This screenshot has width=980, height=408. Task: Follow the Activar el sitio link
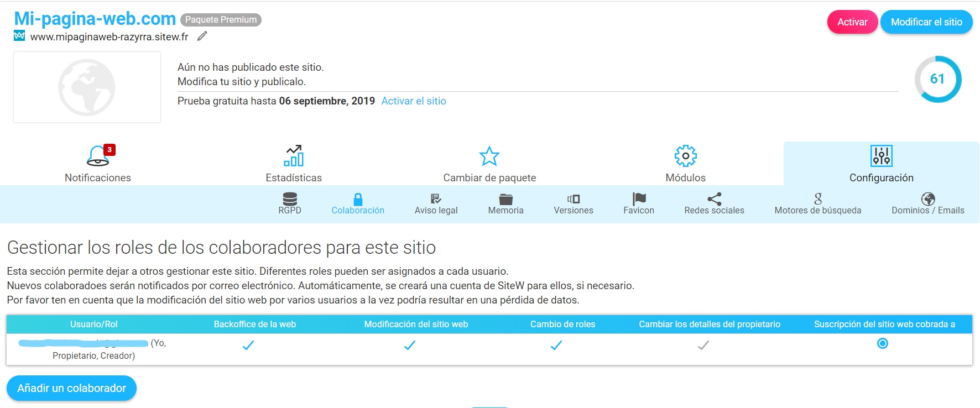pos(414,101)
